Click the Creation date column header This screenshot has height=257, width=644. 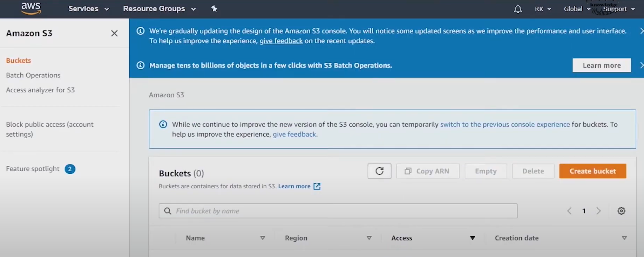coord(517,238)
